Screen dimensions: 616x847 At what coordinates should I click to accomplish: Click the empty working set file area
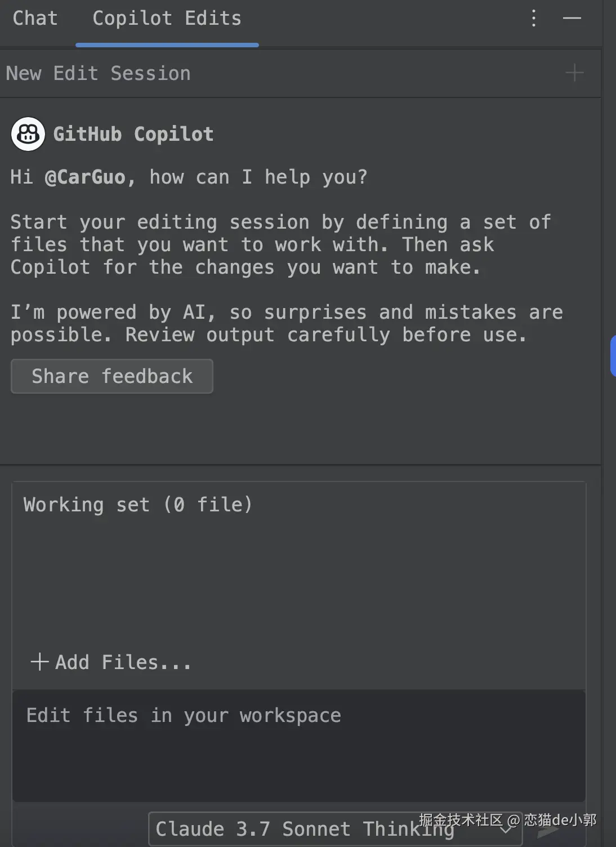pos(298,580)
